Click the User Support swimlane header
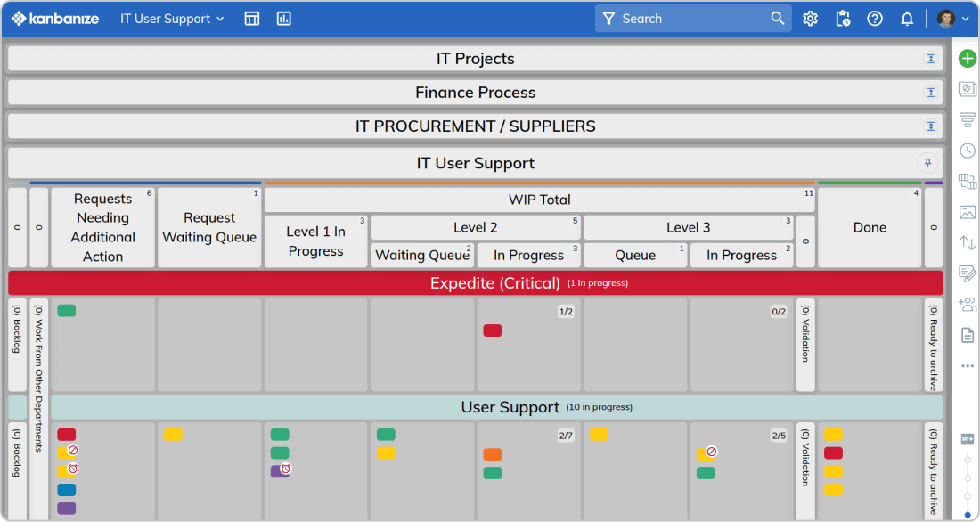 tap(510, 407)
